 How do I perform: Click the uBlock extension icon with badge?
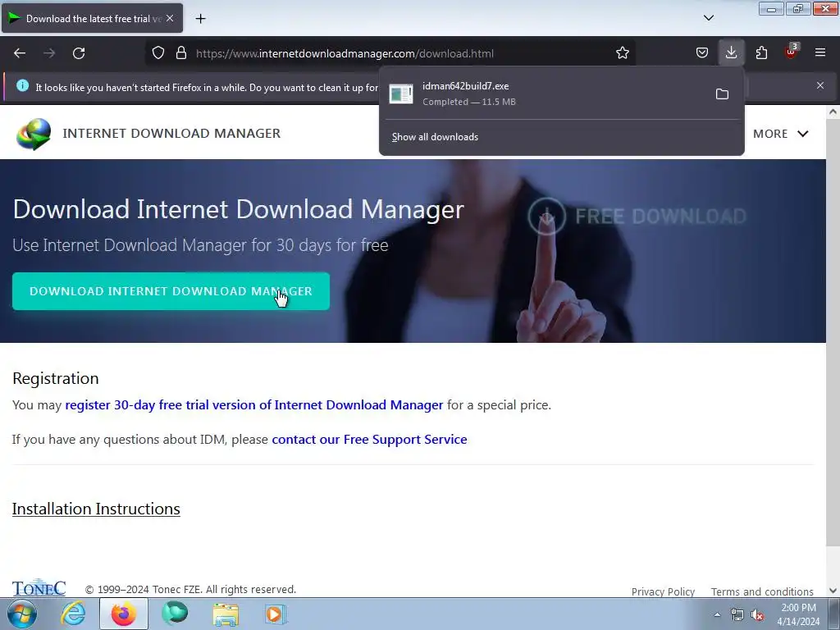coord(791,52)
